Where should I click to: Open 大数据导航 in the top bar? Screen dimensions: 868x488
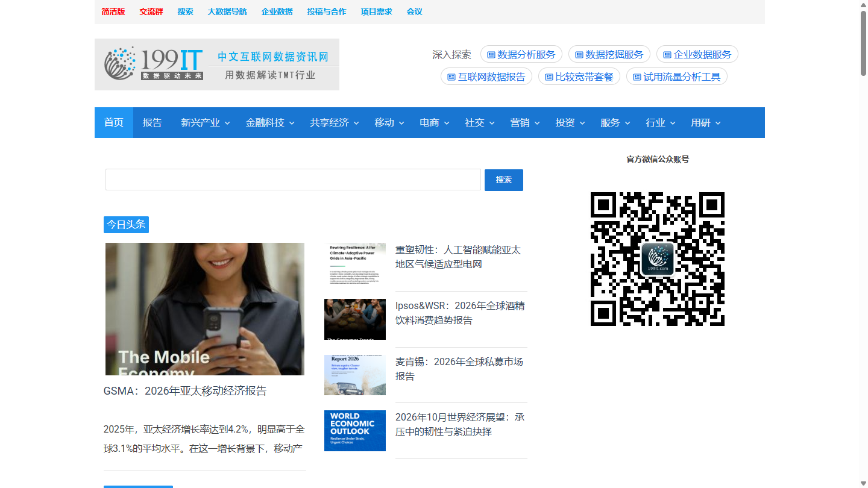(227, 11)
